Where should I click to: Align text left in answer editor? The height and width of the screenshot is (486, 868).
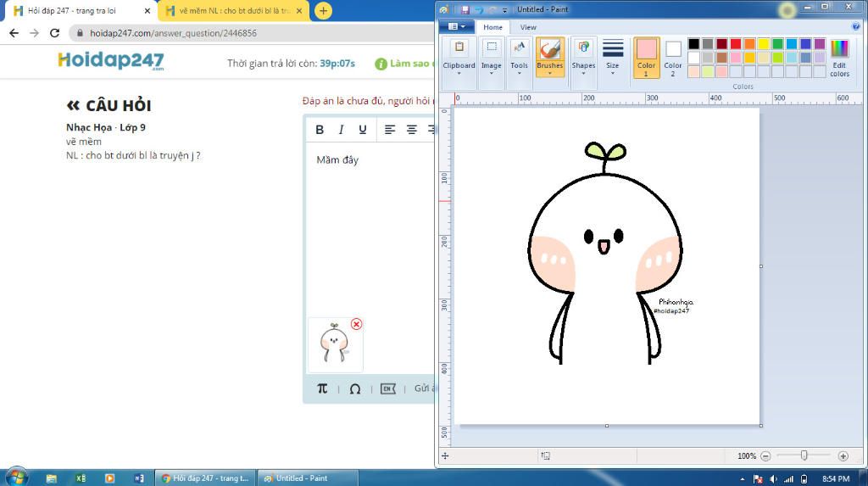click(x=390, y=130)
